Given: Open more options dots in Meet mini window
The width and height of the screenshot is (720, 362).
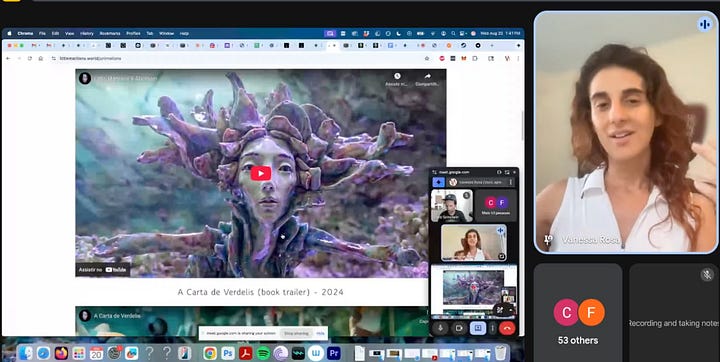Looking at the screenshot, I should pyautogui.click(x=492, y=328).
